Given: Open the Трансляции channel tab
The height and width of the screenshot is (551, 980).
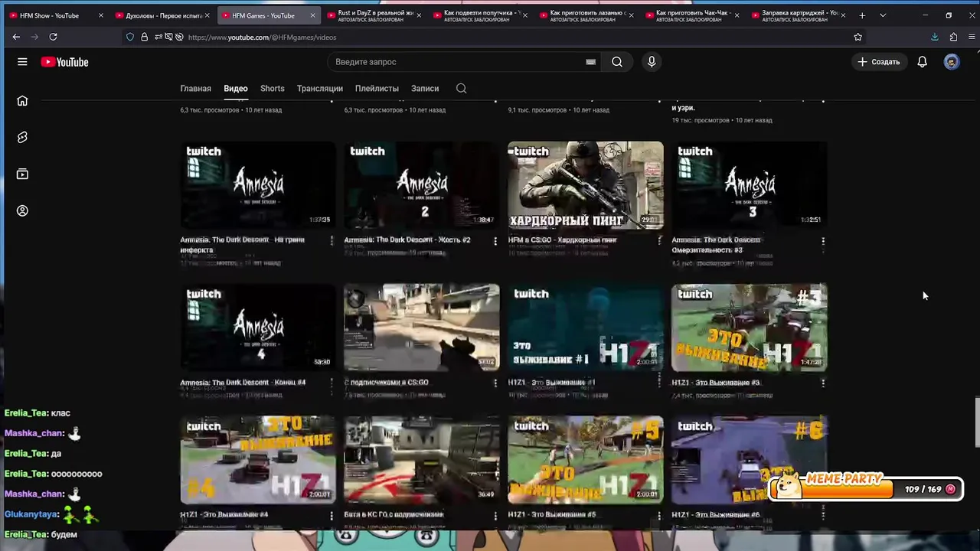Looking at the screenshot, I should click(x=320, y=89).
